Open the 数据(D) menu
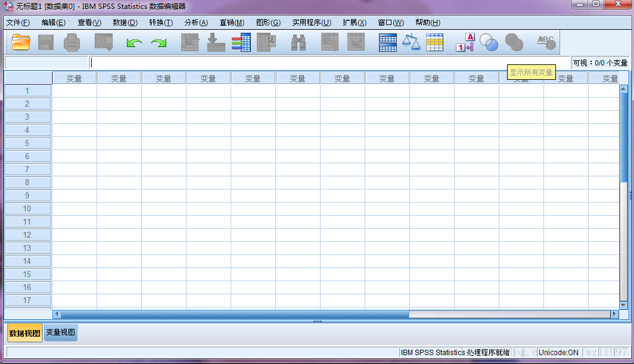 [125, 23]
